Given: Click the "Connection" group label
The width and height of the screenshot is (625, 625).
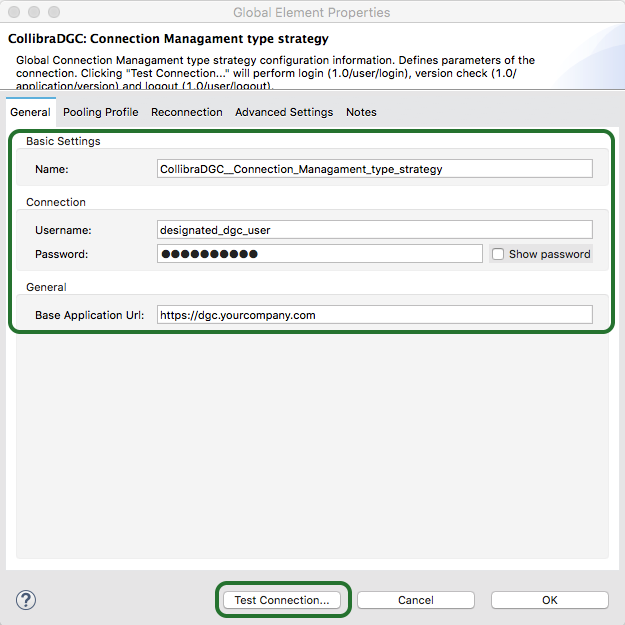Looking at the screenshot, I should tap(56, 202).
